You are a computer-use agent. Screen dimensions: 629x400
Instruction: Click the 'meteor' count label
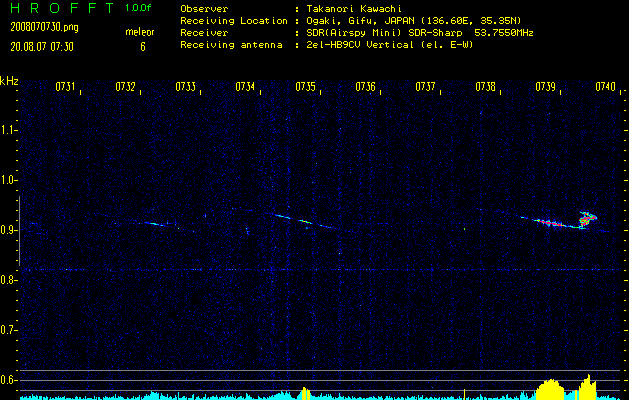[x=140, y=32]
